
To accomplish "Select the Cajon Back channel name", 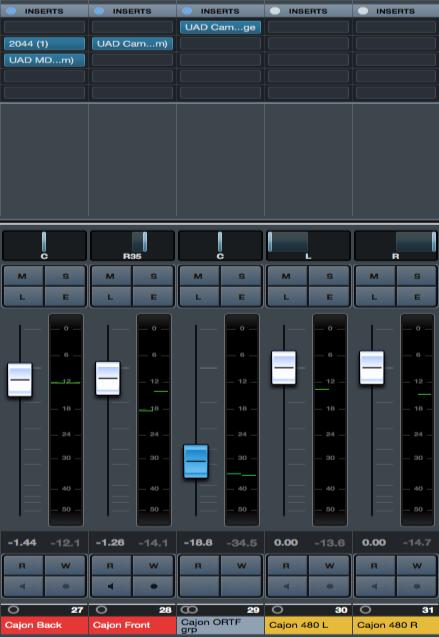I will (44, 626).
